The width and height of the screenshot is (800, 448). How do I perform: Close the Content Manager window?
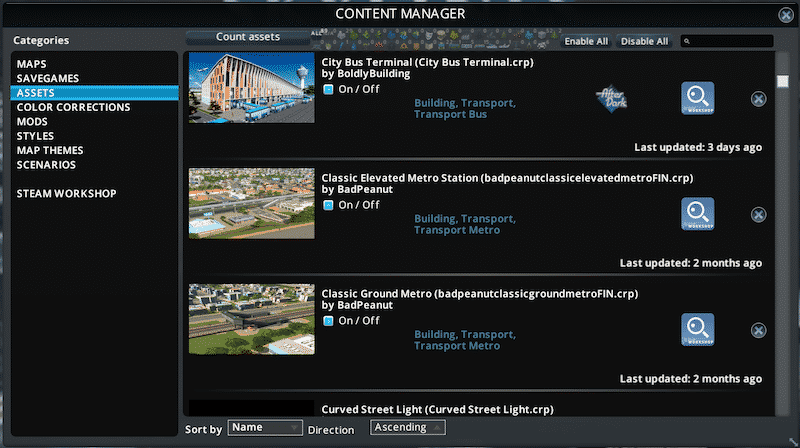786,14
